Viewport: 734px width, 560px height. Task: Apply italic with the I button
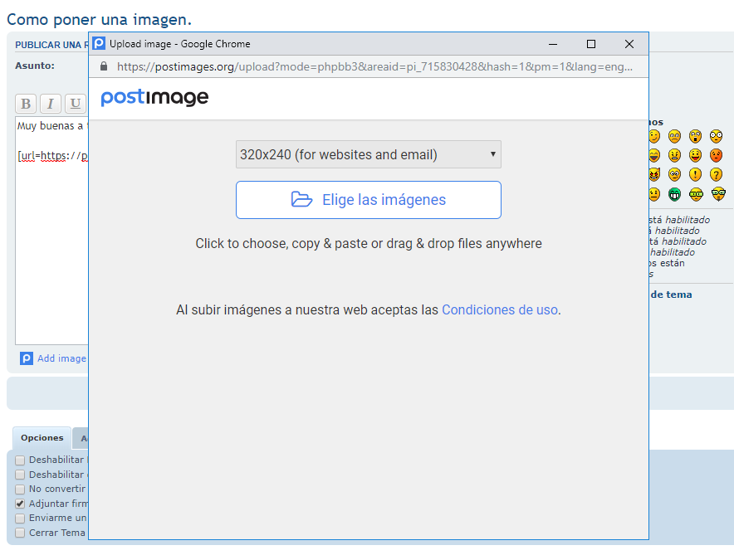click(x=50, y=104)
